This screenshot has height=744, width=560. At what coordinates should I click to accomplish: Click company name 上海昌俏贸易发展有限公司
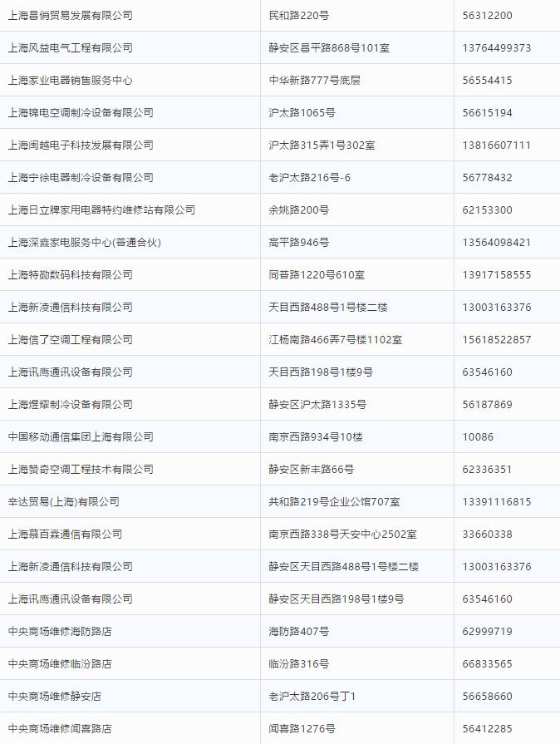pyautogui.click(x=70, y=16)
